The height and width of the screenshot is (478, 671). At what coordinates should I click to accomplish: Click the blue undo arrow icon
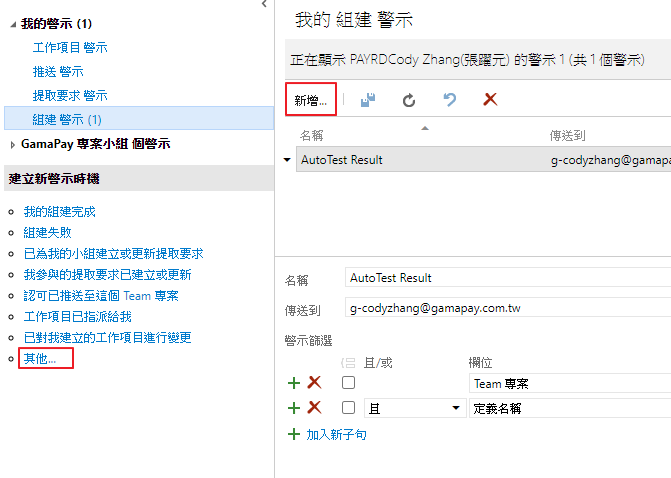tap(450, 100)
